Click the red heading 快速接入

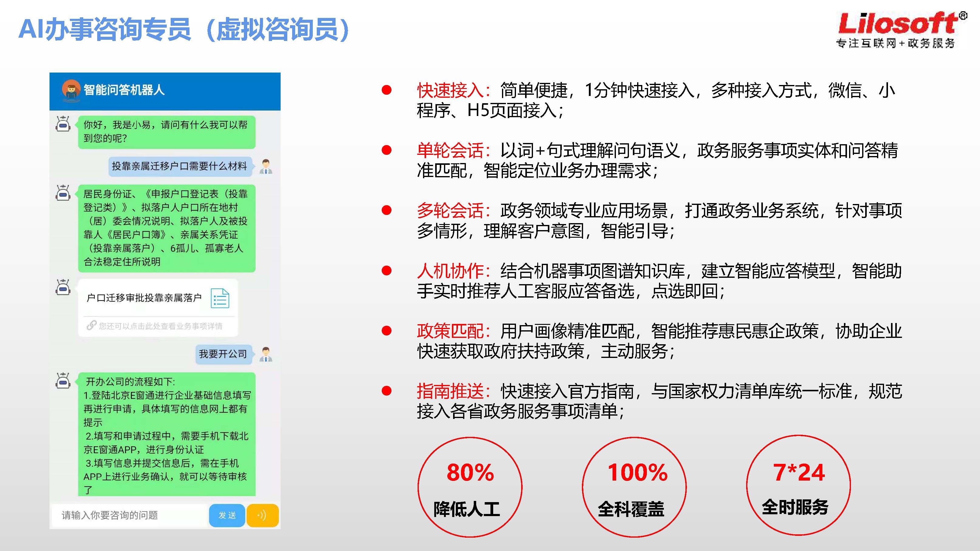[x=450, y=90]
